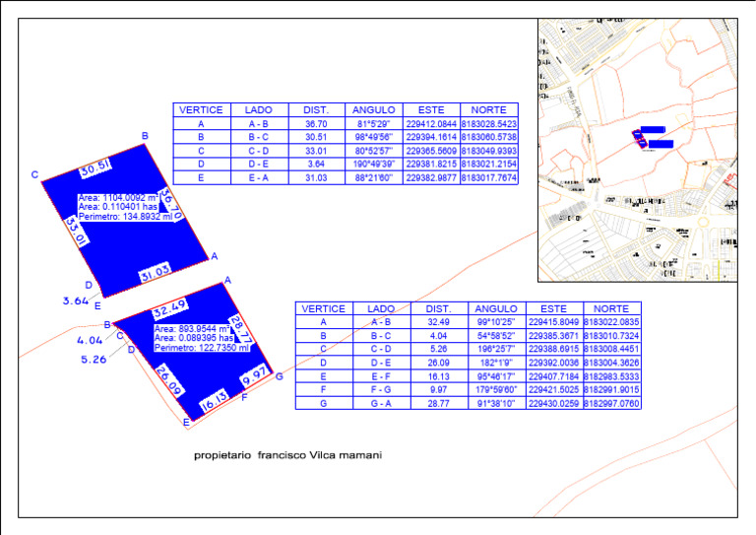The image size is (756, 535).
Task: Select the "Area: 1104.0092 m²" label
Action: click(x=118, y=198)
